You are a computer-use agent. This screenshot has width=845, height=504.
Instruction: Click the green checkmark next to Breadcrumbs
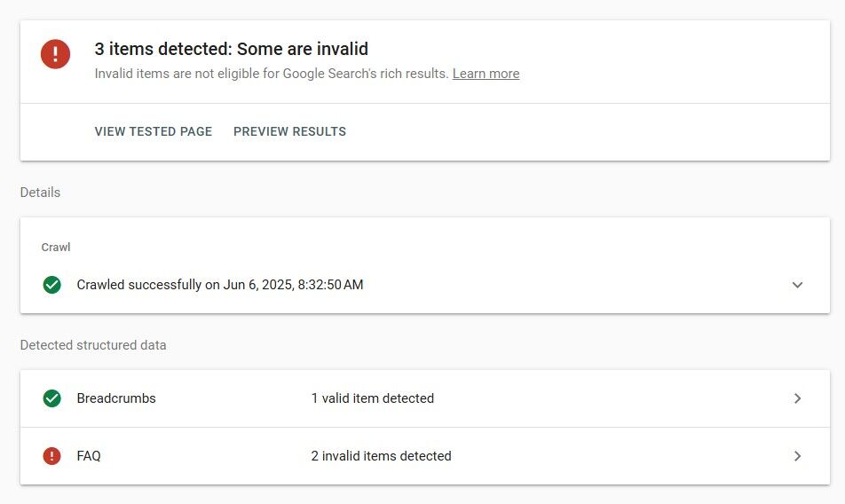pyautogui.click(x=52, y=398)
